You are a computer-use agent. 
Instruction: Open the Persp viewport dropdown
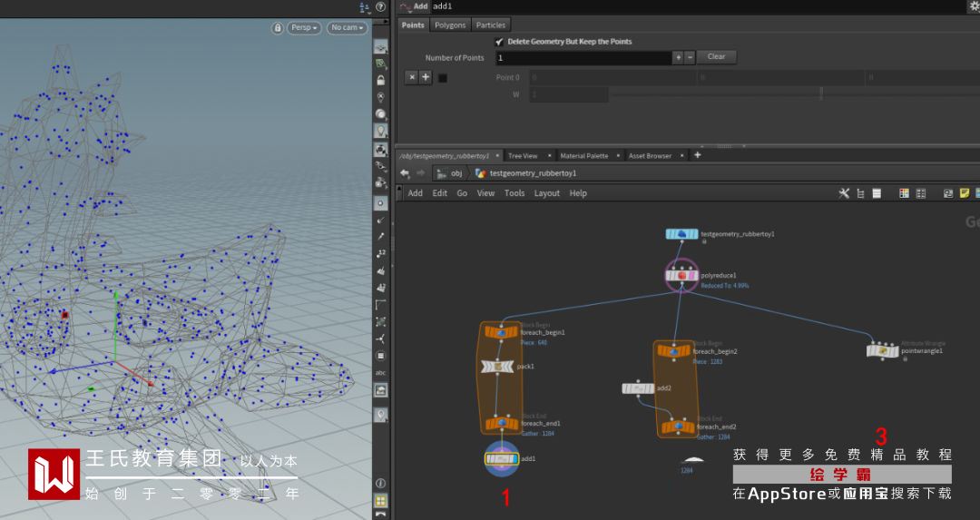304,28
